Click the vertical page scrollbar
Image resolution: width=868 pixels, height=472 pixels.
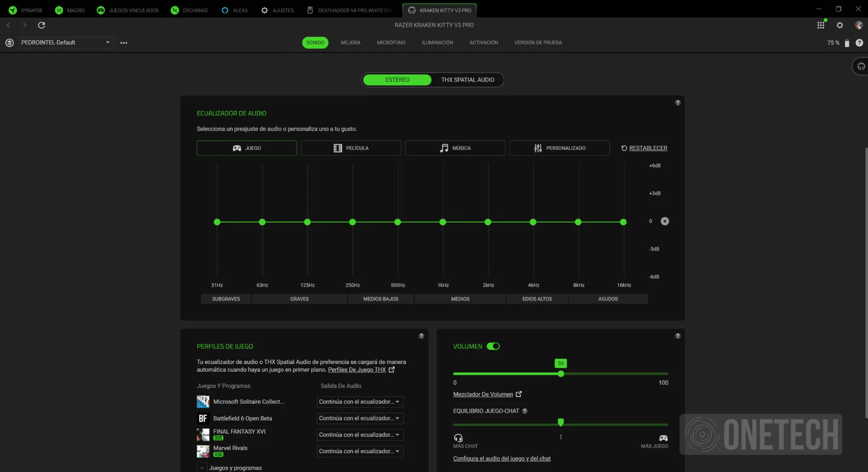click(x=866, y=282)
